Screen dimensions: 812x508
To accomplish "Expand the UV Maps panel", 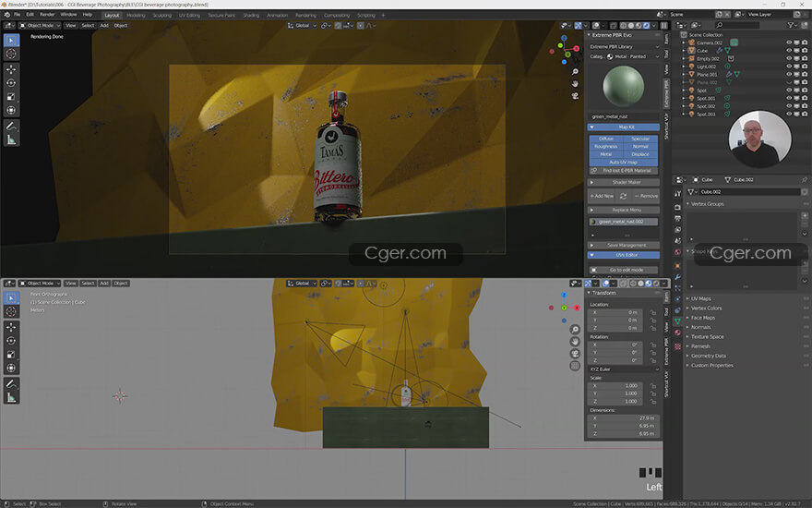I will coord(700,298).
